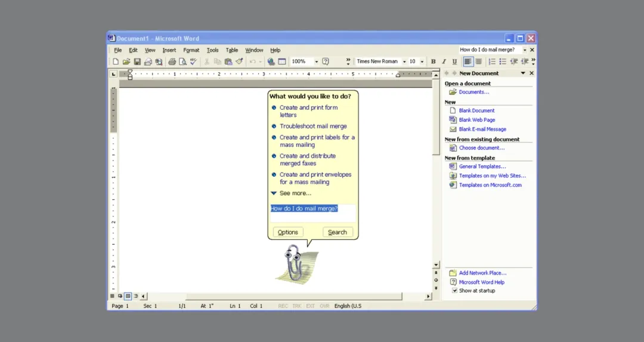This screenshot has width=644, height=342.
Task: Click the Tables and Borders icon
Action: (281, 61)
